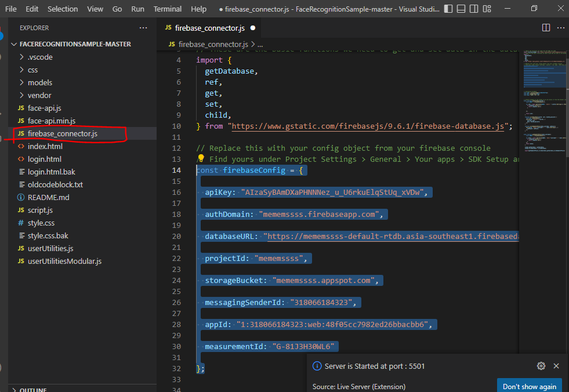
Task: Click Don't show again button
Action: point(530,387)
